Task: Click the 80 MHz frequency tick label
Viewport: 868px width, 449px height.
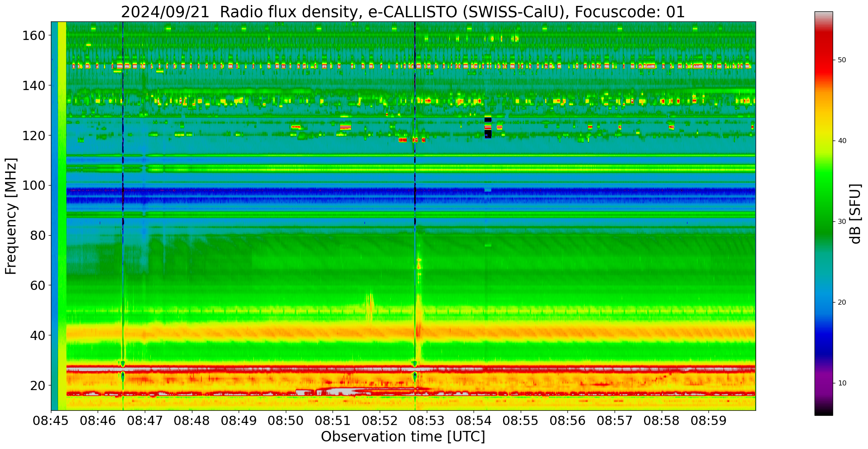Action: pyautogui.click(x=37, y=235)
